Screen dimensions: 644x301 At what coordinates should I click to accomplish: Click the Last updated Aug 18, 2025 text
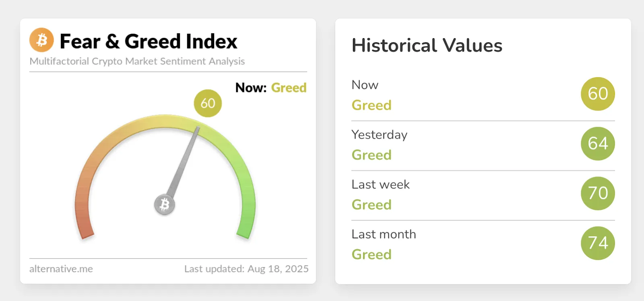246,269
